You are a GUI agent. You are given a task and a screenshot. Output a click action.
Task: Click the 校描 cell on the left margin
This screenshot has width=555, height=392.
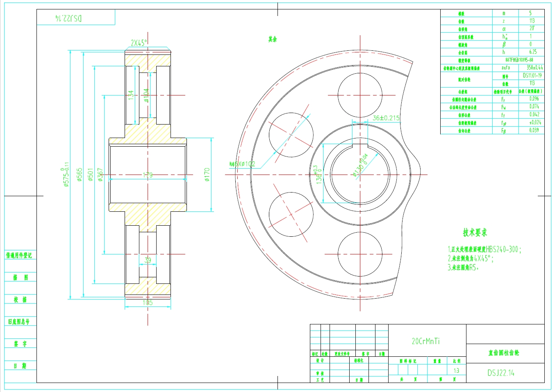(20, 299)
